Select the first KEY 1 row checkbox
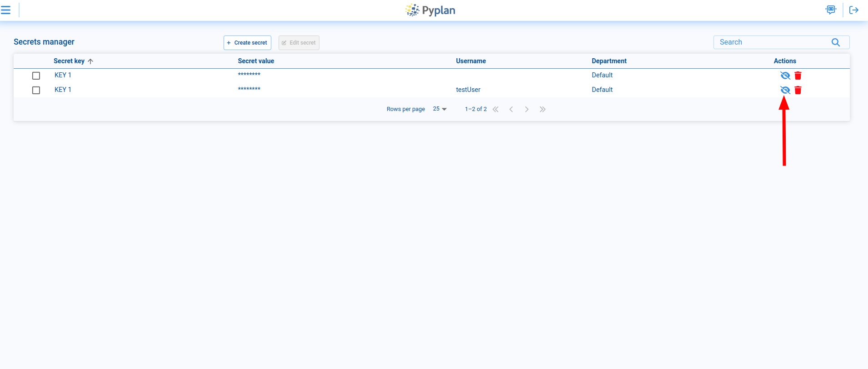This screenshot has height=369, width=868. point(36,76)
